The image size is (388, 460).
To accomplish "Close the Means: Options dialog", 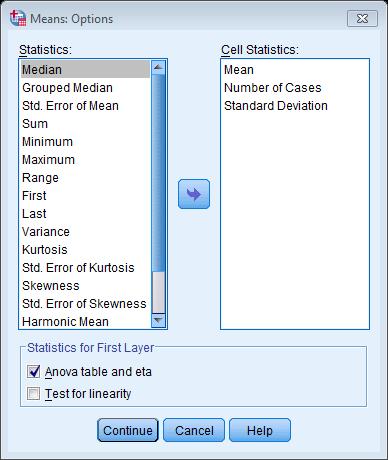I will click(x=362, y=18).
